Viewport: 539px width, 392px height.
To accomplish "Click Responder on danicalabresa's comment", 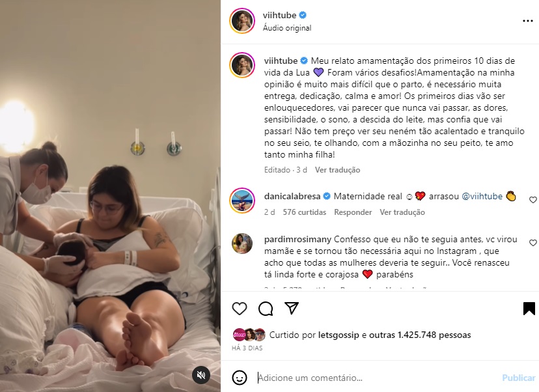I will pos(353,212).
